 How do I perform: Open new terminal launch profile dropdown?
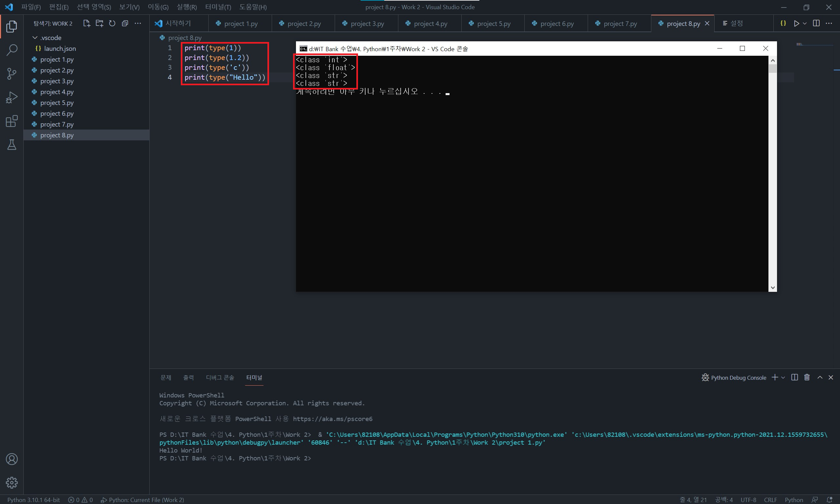(783, 378)
